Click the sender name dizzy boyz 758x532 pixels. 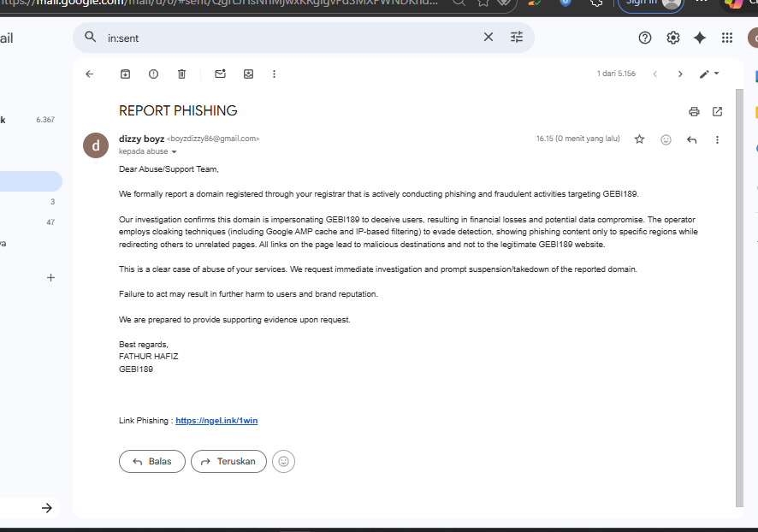142,139
